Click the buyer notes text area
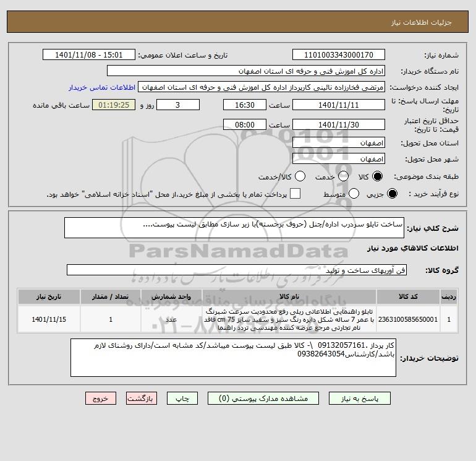This screenshot has height=461, width=476. pyautogui.click(x=233, y=358)
